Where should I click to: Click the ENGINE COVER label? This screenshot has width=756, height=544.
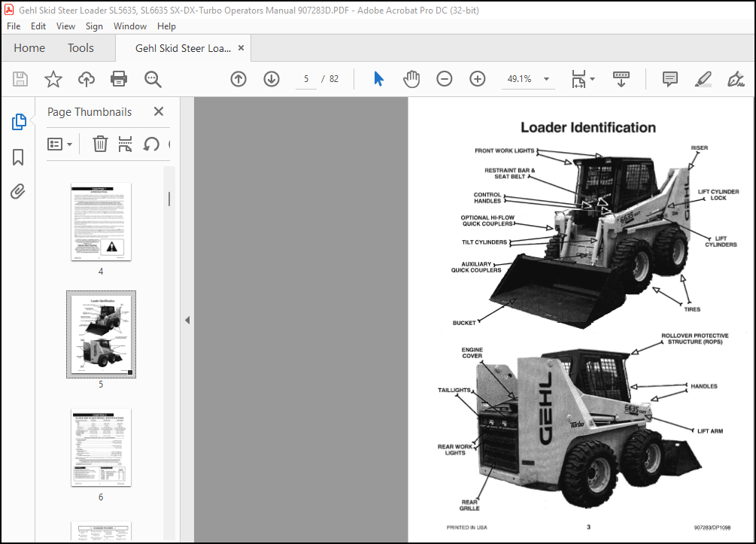(x=472, y=353)
